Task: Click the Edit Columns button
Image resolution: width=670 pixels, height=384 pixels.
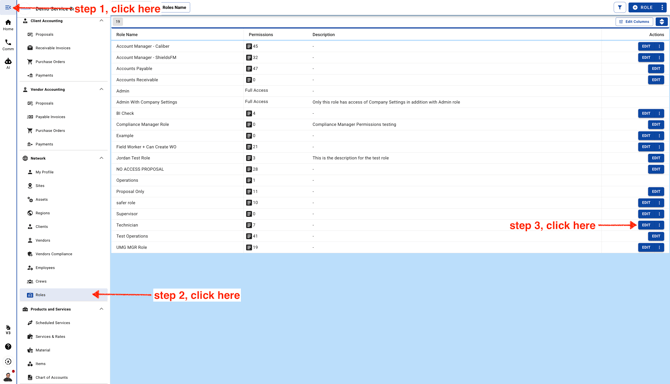Action: pos(634,21)
